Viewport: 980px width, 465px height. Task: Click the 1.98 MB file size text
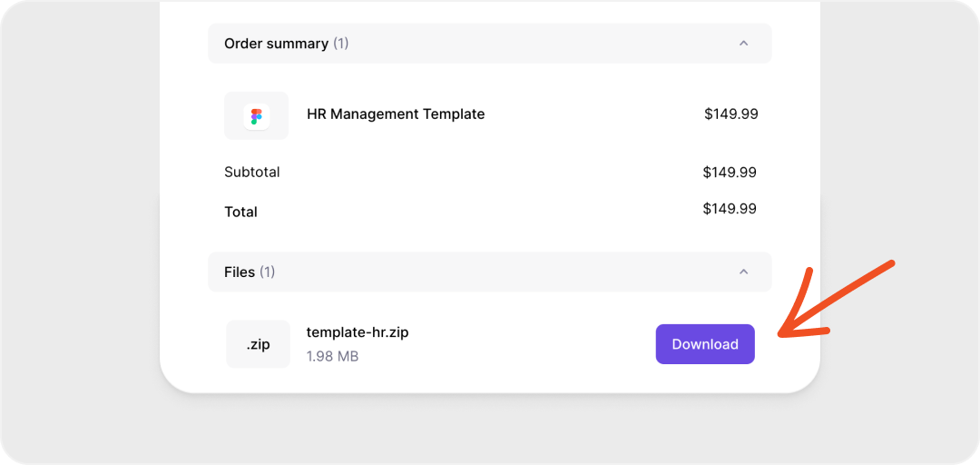tap(332, 356)
